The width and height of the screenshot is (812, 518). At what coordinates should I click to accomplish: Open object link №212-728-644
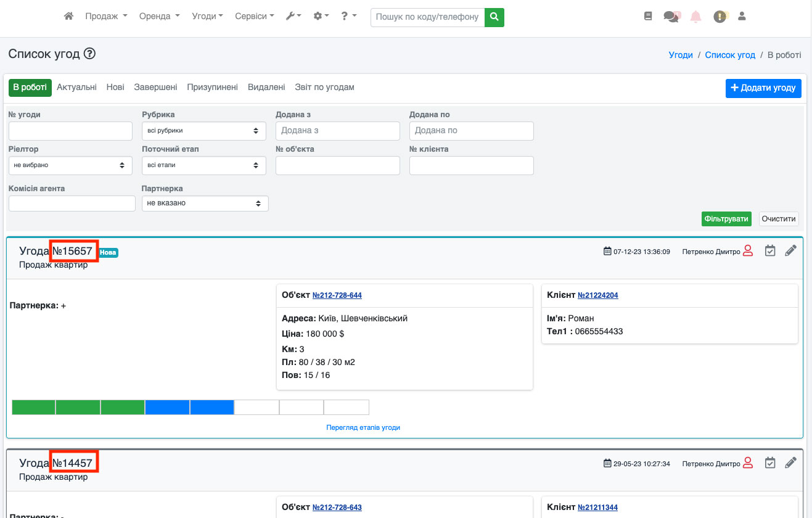(x=337, y=295)
